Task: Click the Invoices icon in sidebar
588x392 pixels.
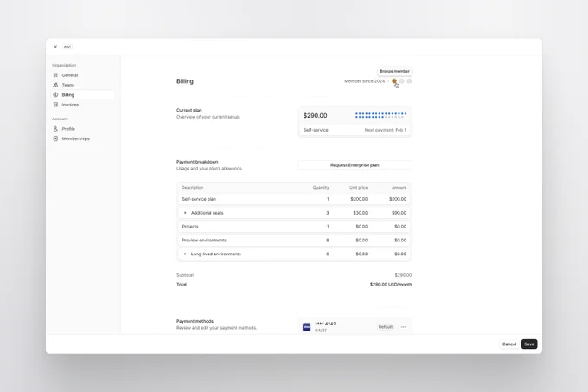Action: [55, 105]
